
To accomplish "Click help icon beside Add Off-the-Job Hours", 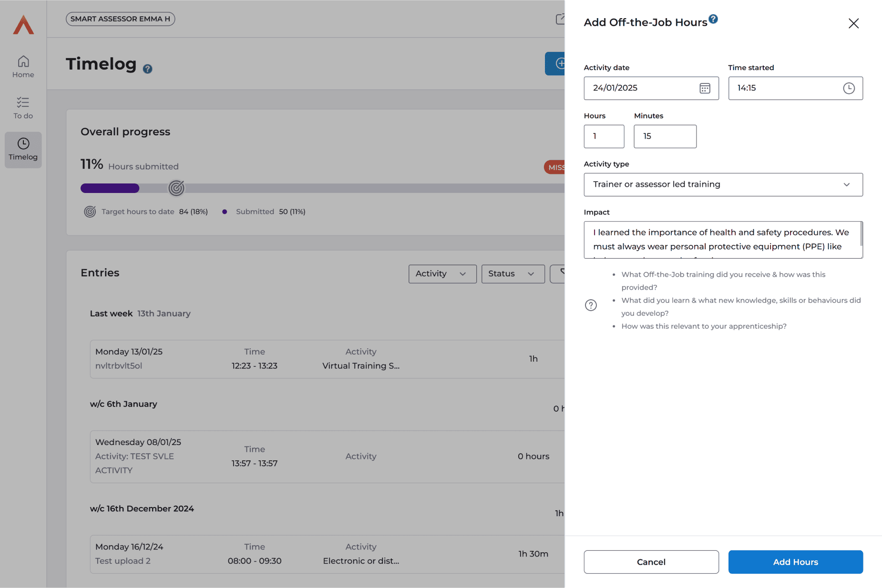I will pos(713,19).
